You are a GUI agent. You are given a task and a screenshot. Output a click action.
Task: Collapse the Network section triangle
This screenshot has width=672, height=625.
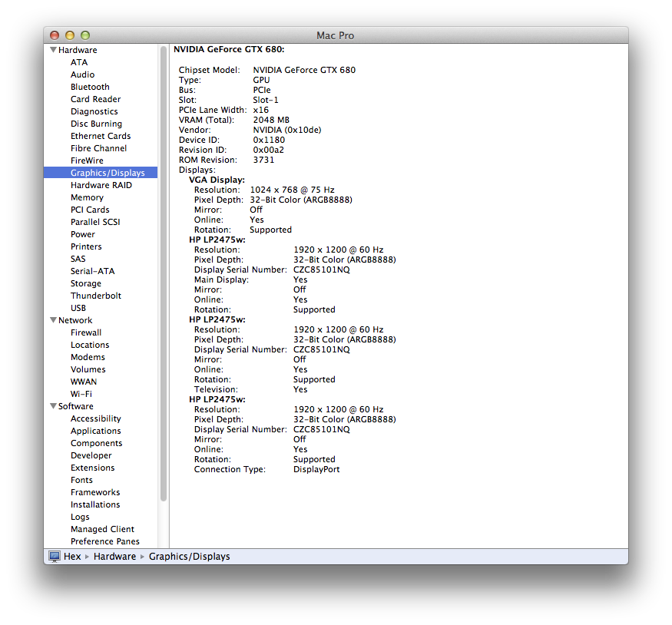(x=54, y=320)
